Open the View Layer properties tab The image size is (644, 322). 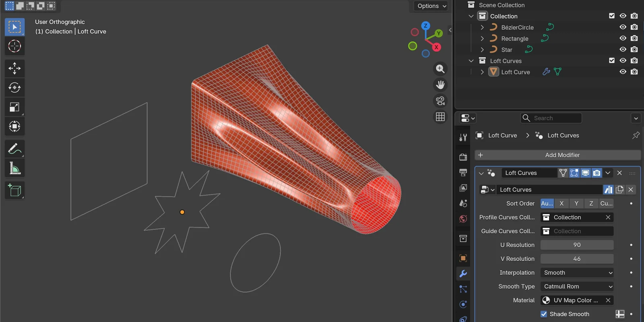point(463,188)
